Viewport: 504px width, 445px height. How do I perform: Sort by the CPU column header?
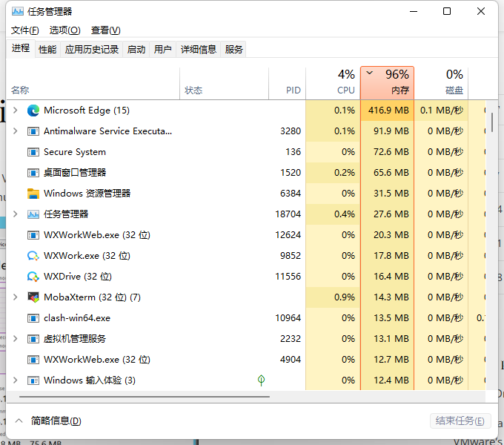[333, 84]
